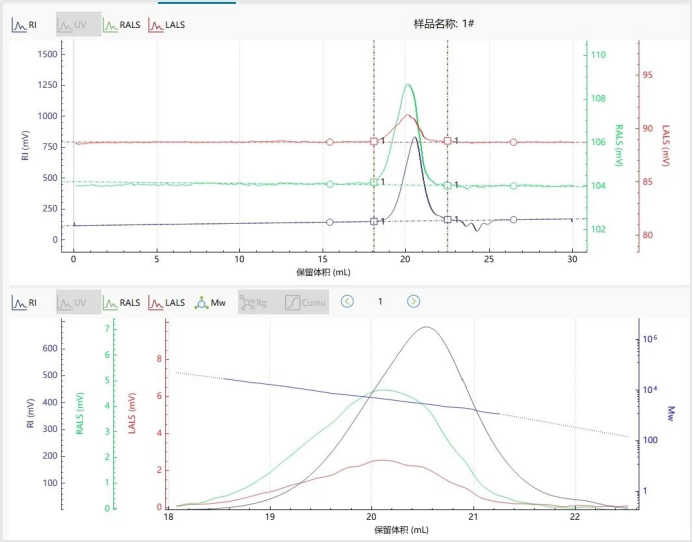Toggle the LALS trace in top chart
This screenshot has height=542, width=693.
[167, 23]
